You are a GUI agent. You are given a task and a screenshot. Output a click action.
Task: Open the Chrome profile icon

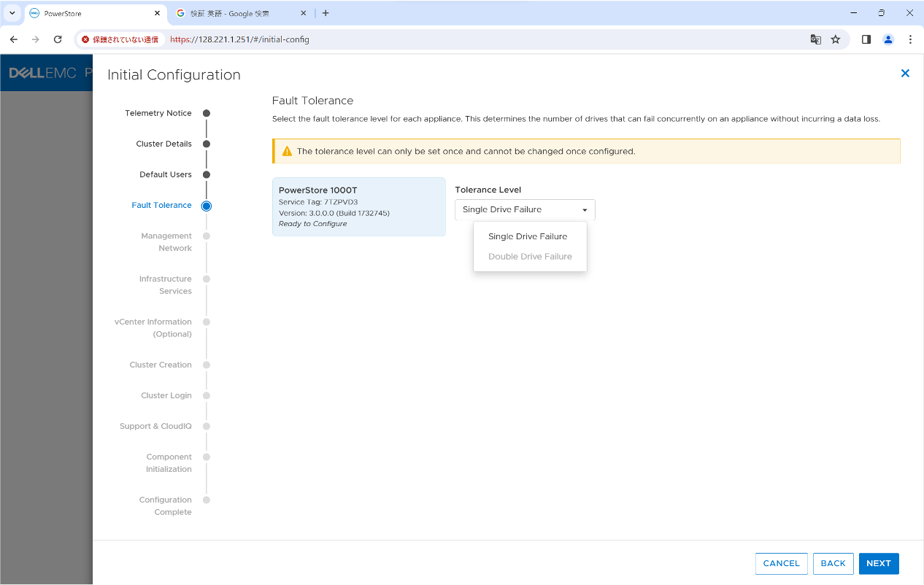888,39
